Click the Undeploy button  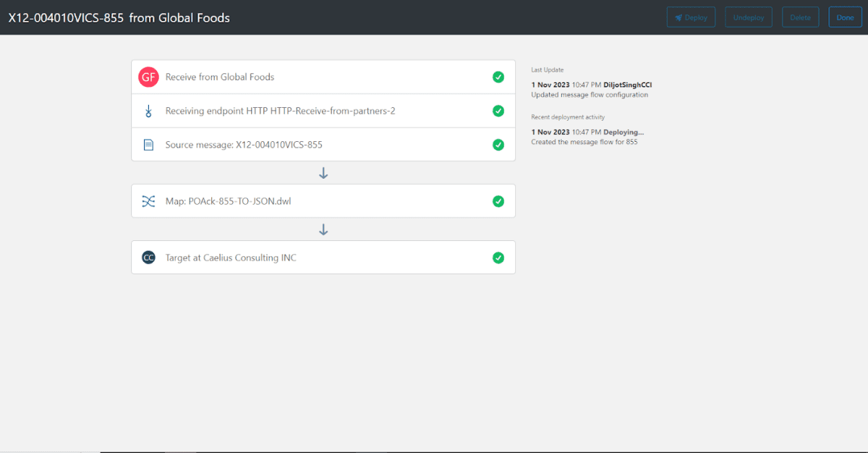coord(749,17)
